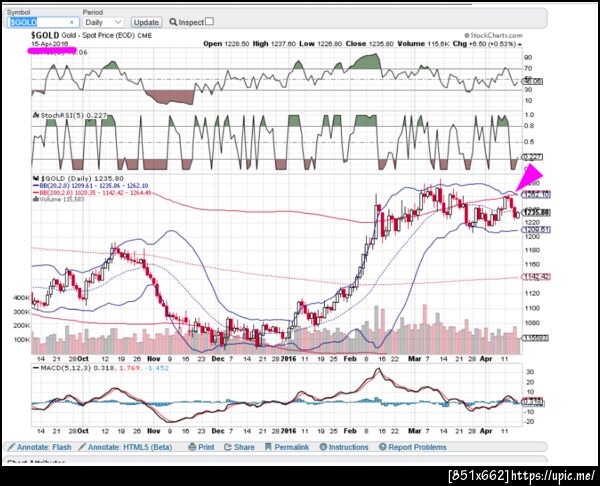Open the Period dropdown showing Daily
Image resolution: width=600 pixels, height=486 pixels.
tap(103, 22)
